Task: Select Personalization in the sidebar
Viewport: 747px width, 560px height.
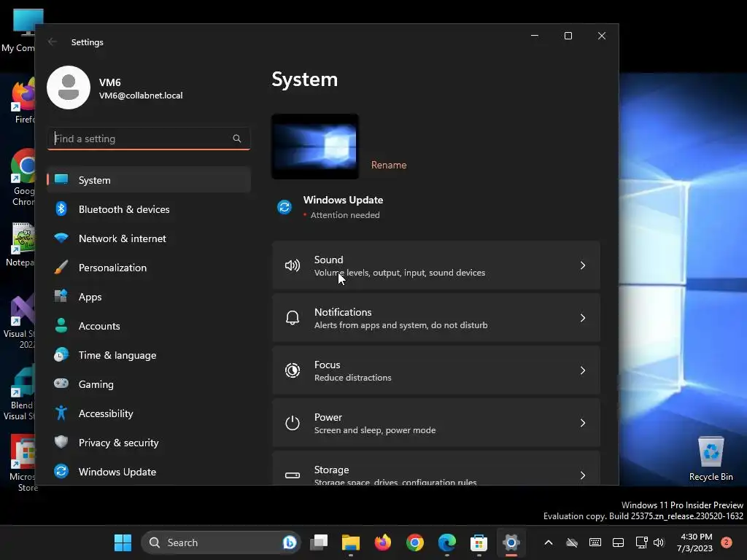Action: [149, 268]
